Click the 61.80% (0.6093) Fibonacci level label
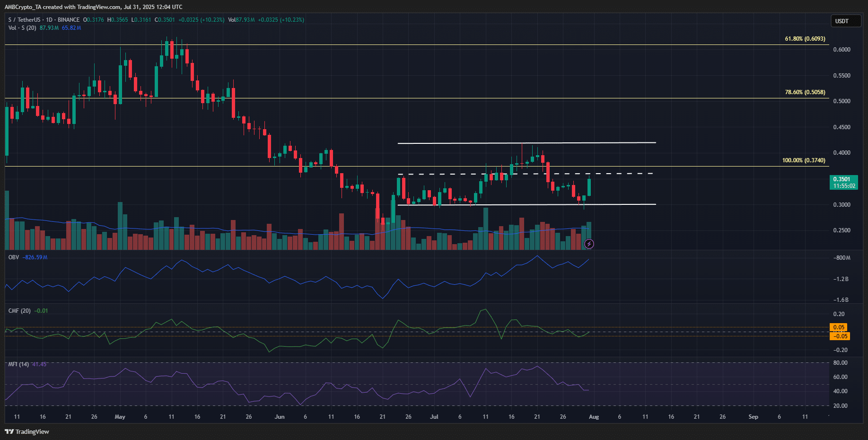This screenshot has width=868, height=440. click(804, 38)
